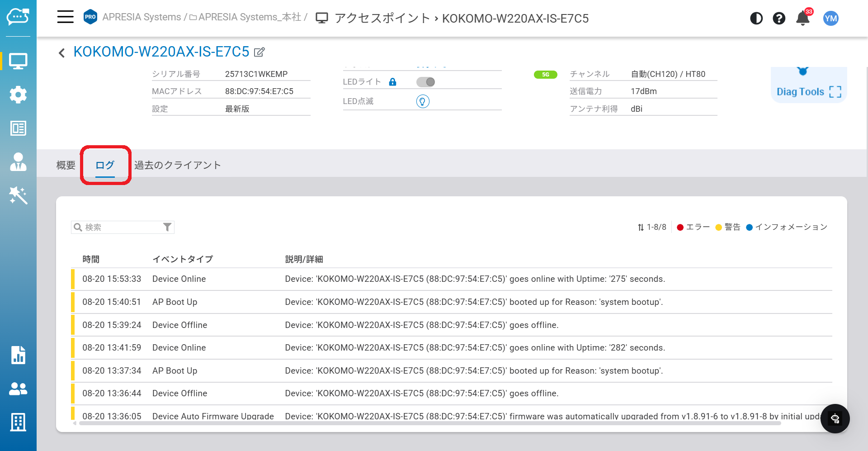
Task: Toggle the warning log filter
Action: [727, 227]
